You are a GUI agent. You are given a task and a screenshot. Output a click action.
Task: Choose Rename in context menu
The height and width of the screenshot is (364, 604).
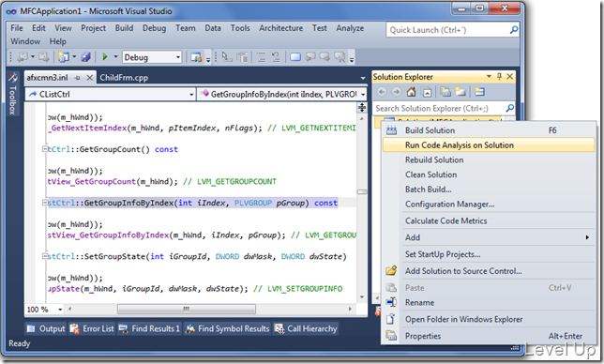(489, 302)
